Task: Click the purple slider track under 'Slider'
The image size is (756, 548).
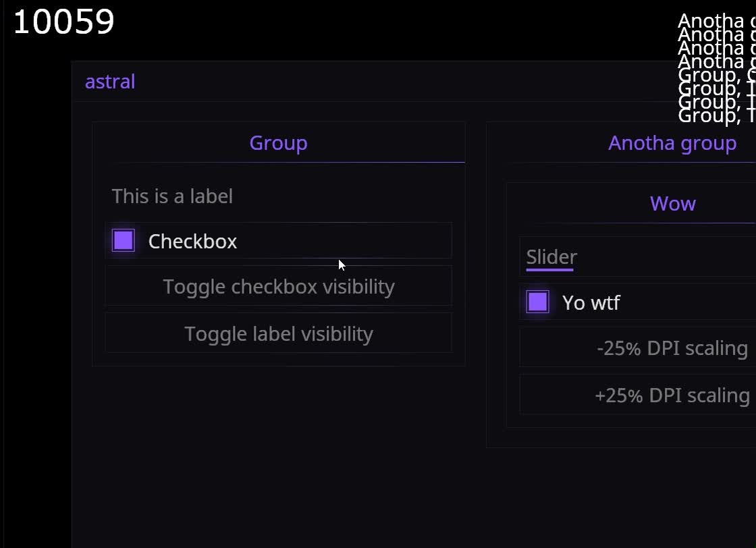Action: click(549, 270)
